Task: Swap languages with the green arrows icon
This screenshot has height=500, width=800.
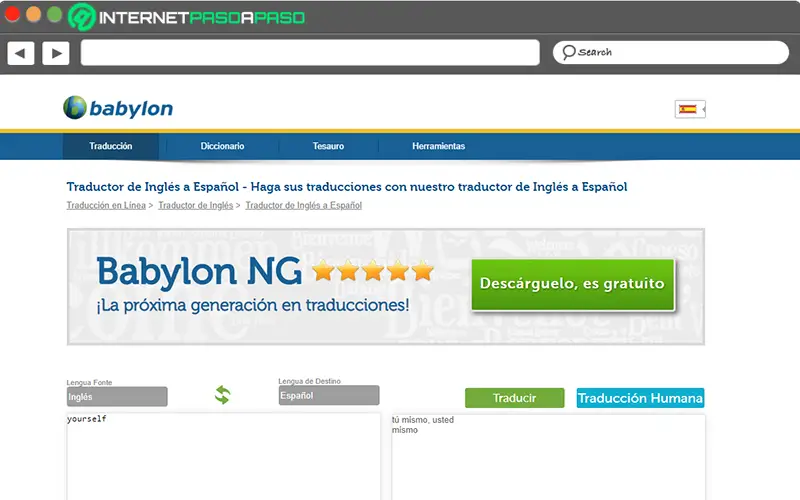Action: coord(222,395)
